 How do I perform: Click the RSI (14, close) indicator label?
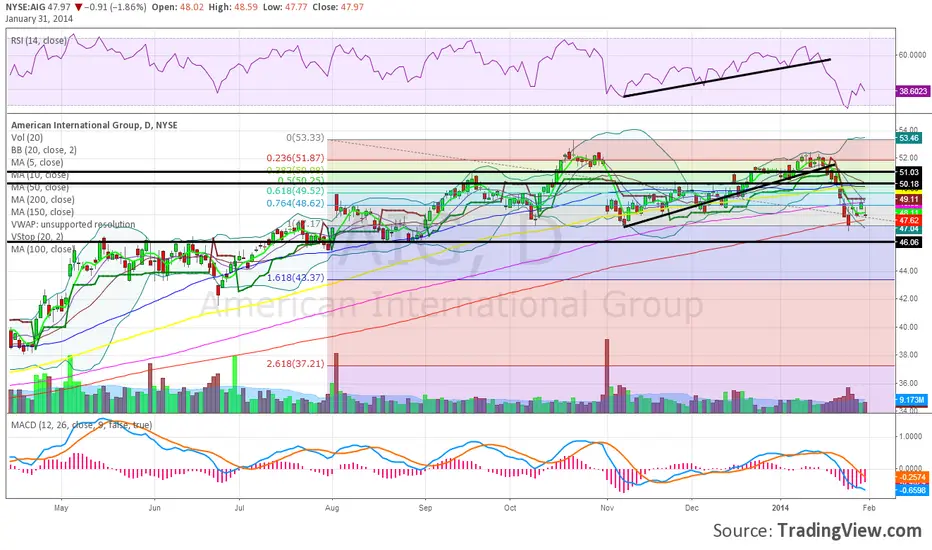pyautogui.click(x=39, y=40)
